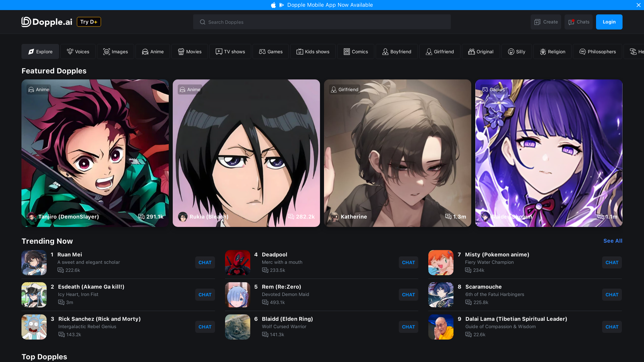Select the Kids shows category

pos(313,51)
